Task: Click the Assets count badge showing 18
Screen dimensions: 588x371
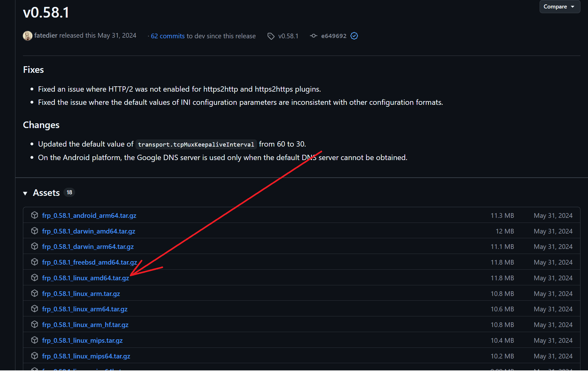Action: (x=69, y=192)
